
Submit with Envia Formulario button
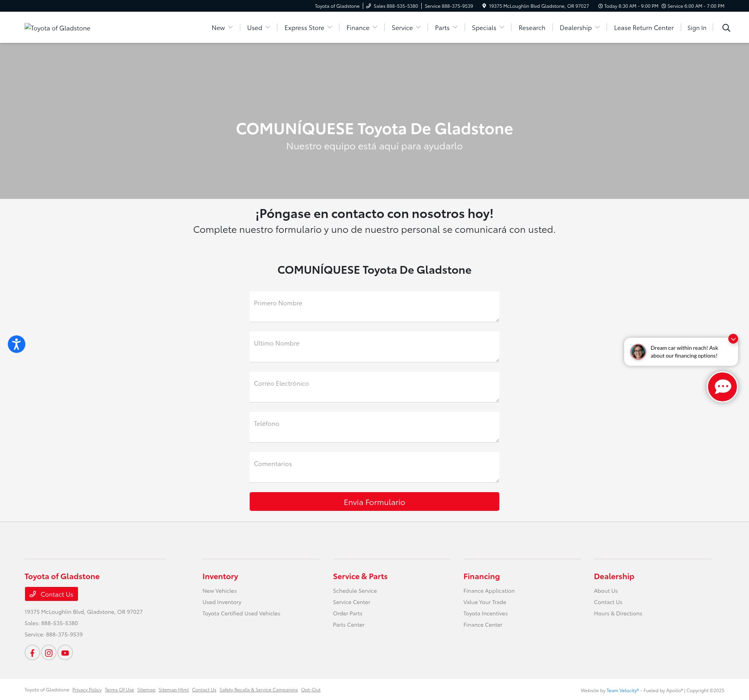coord(374,502)
